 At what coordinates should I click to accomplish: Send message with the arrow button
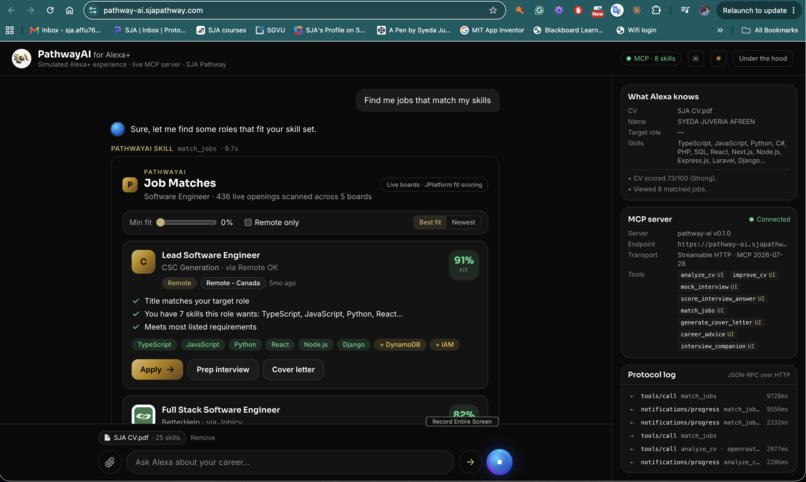(470, 462)
